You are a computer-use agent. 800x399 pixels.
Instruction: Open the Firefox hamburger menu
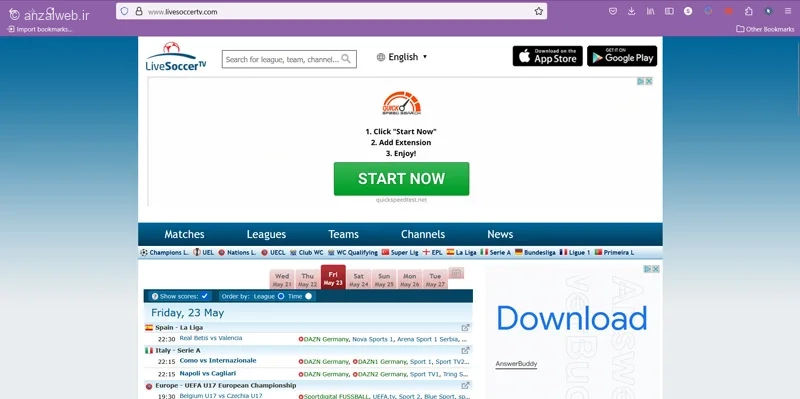(788, 11)
